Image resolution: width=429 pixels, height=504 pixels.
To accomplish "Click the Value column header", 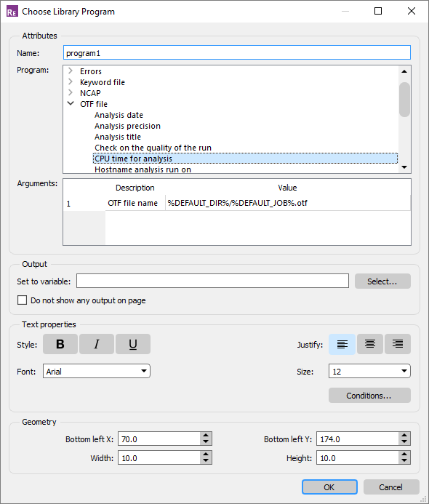I will [x=287, y=188].
